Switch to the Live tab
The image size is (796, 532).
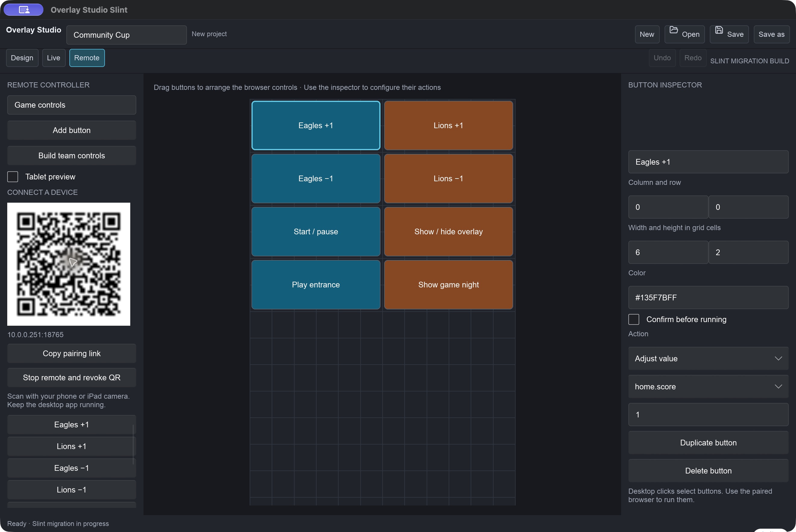54,58
